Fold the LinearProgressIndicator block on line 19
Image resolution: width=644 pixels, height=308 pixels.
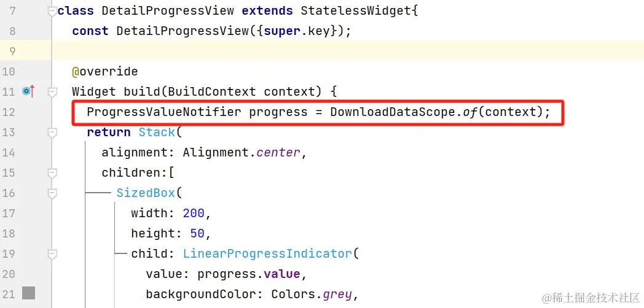pyautogui.click(x=52, y=253)
